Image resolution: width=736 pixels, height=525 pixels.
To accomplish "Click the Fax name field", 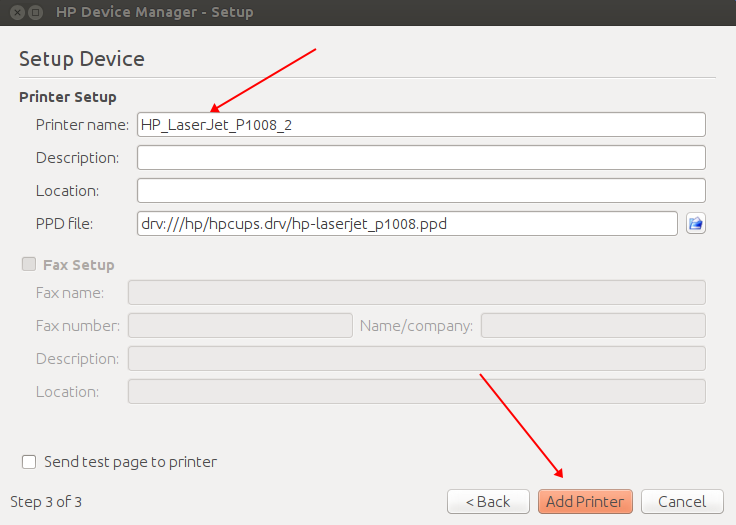I will [416, 293].
